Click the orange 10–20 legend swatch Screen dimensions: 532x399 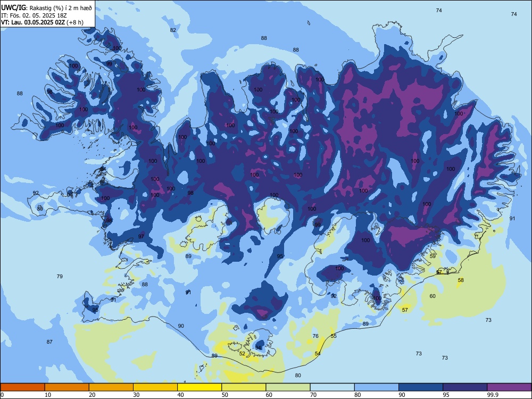[67, 387]
